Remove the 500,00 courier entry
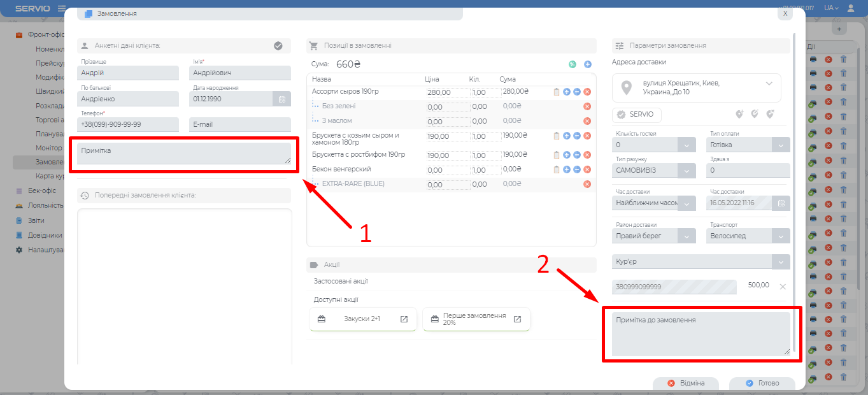Screen dimensions: 868x395 point(783,287)
